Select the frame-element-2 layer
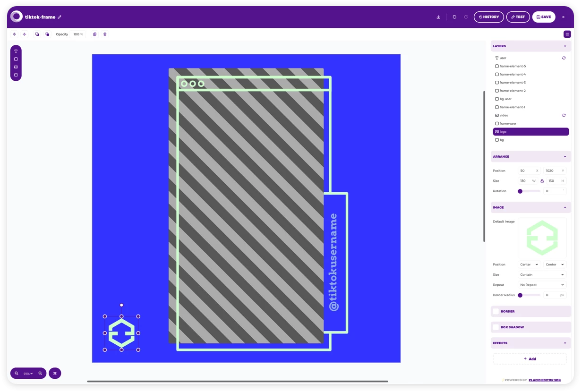 (x=530, y=91)
